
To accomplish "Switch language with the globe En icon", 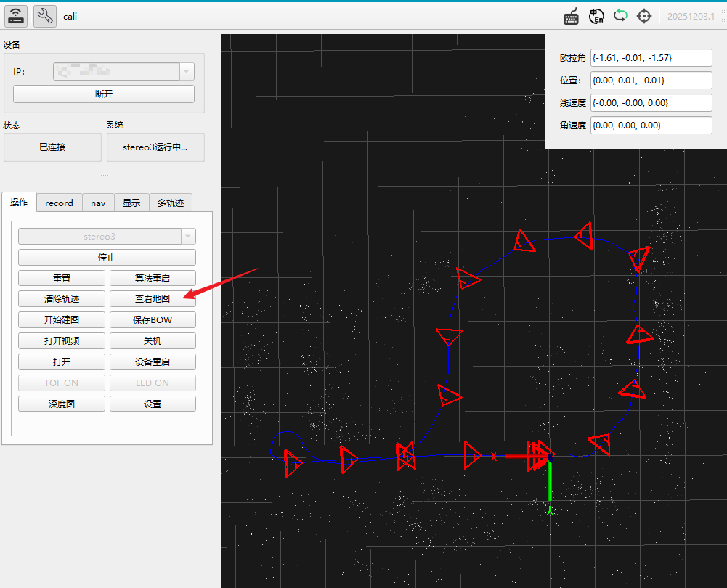I will [x=596, y=17].
